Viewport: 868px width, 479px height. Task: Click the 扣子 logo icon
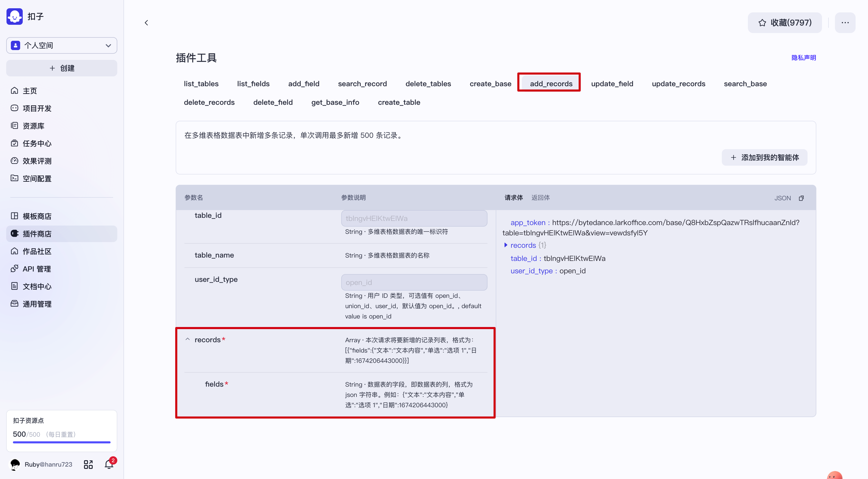point(14,17)
